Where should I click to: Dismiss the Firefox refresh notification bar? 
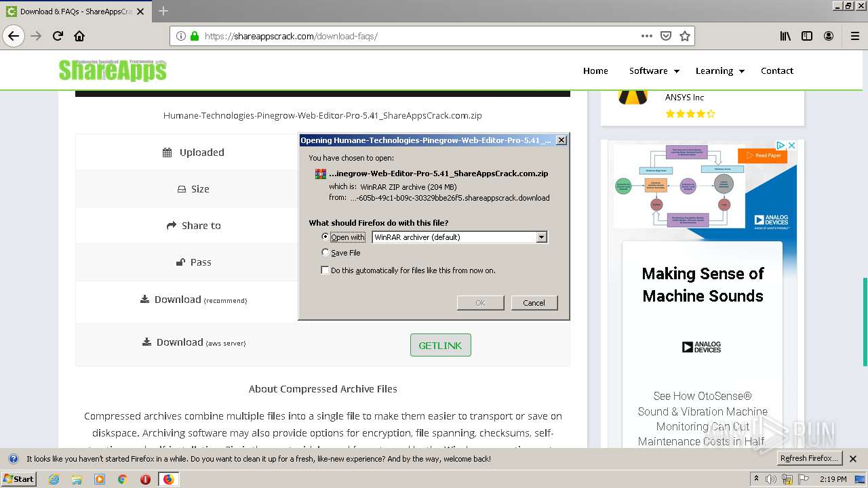853,458
